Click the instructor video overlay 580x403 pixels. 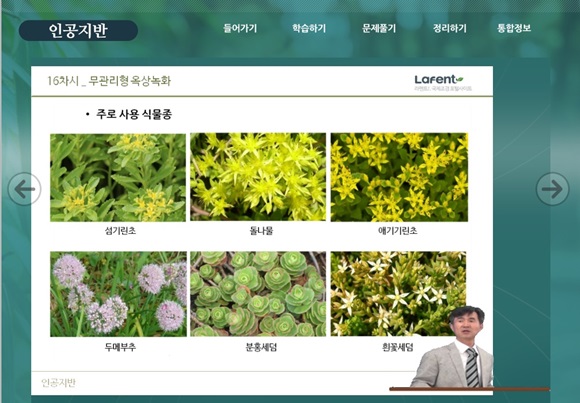pyautogui.click(x=452, y=348)
